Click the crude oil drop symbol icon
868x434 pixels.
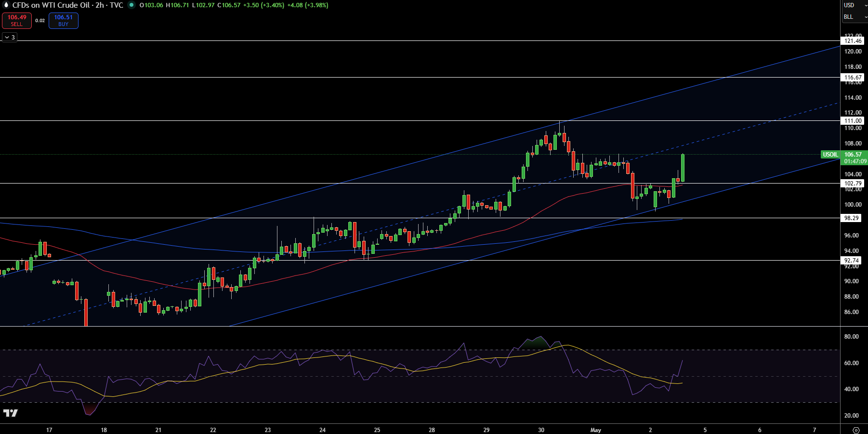[6, 5]
